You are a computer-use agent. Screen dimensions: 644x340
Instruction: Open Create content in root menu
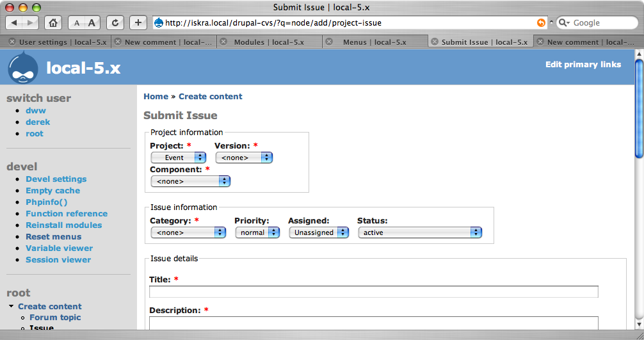50,306
